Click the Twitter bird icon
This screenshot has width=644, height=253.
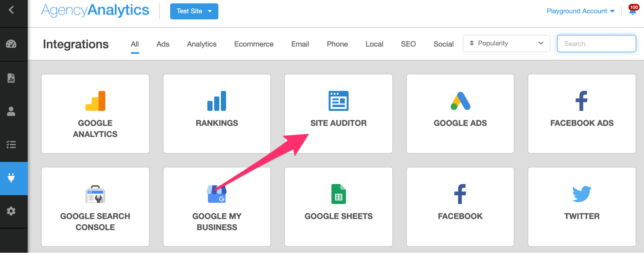pos(582,194)
